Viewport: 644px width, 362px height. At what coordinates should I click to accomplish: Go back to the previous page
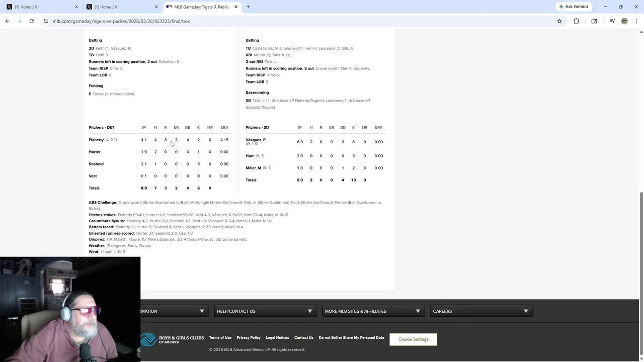pos(8,21)
